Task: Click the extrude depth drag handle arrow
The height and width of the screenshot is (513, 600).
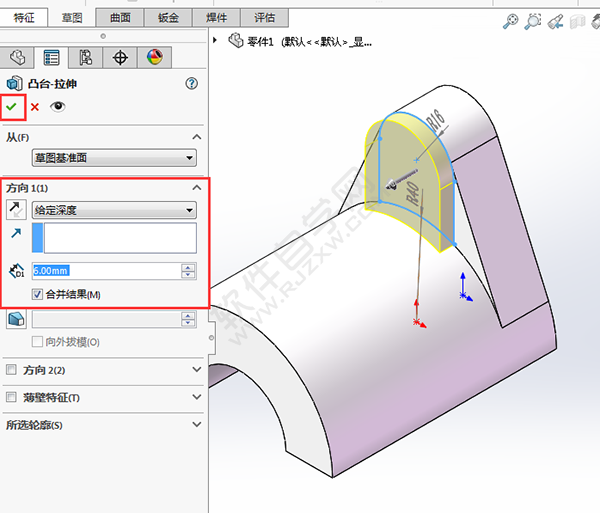Action: click(x=401, y=179)
